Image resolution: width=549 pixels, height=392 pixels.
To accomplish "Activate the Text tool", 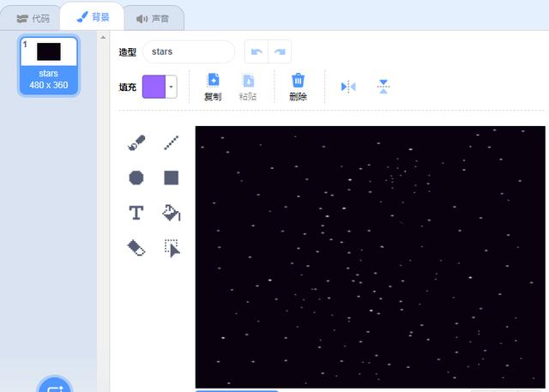I will coord(136,213).
